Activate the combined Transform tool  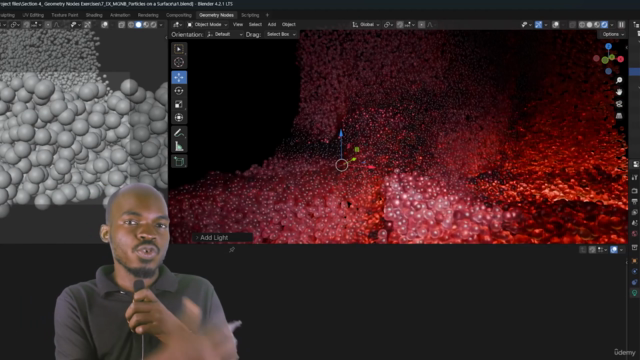pos(179,118)
